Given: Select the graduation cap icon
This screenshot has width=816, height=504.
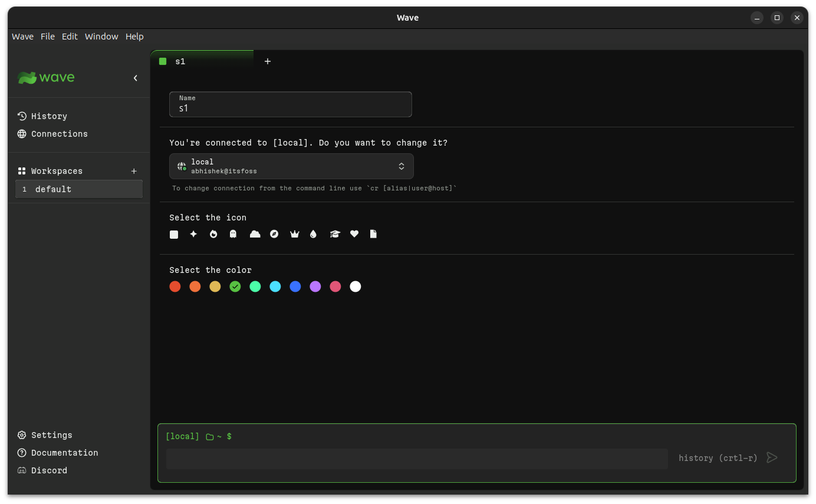Looking at the screenshot, I should (x=335, y=234).
